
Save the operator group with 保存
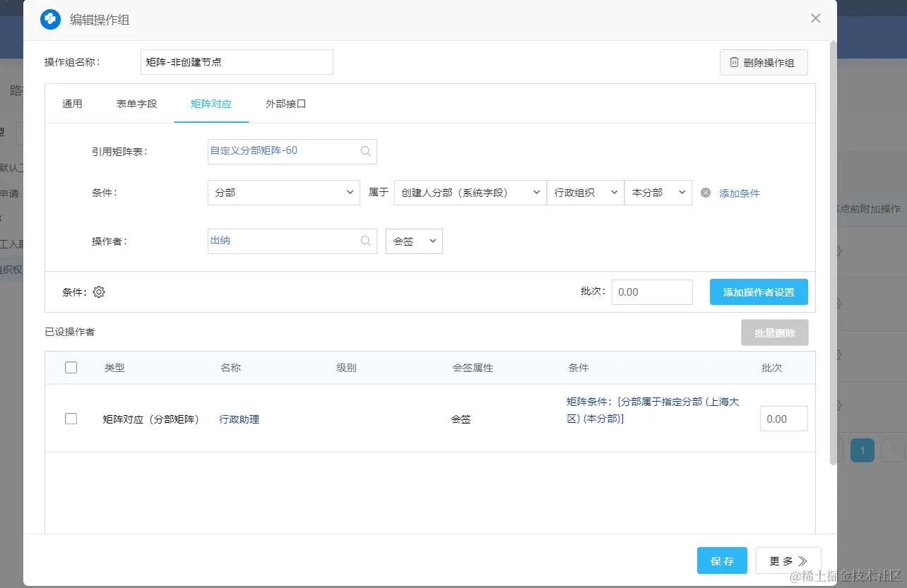722,561
